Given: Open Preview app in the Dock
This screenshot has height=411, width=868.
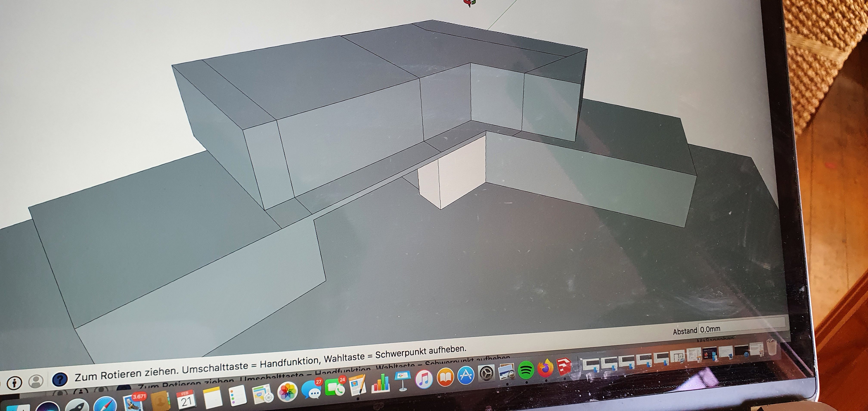Looking at the screenshot, I should [x=506, y=372].
